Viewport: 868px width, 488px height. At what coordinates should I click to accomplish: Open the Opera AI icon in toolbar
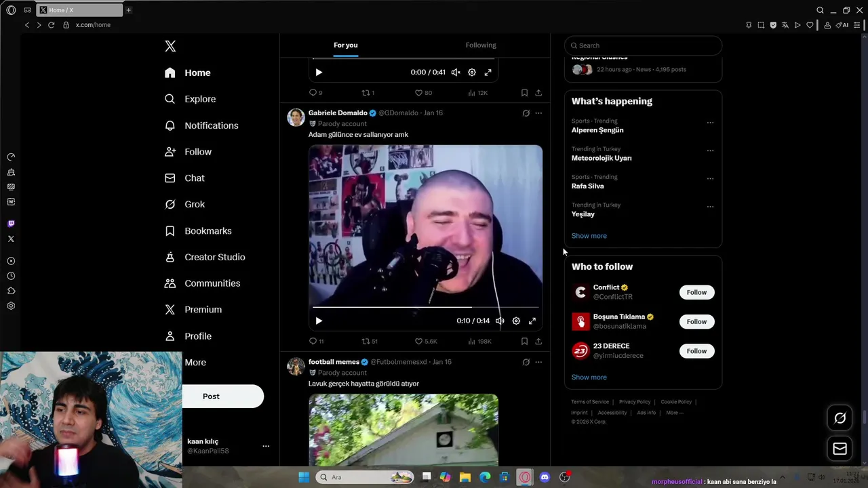[842, 25]
